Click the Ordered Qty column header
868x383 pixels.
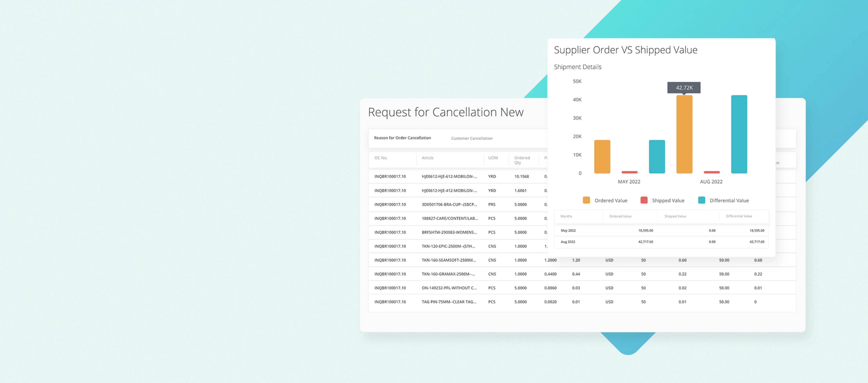click(x=522, y=160)
